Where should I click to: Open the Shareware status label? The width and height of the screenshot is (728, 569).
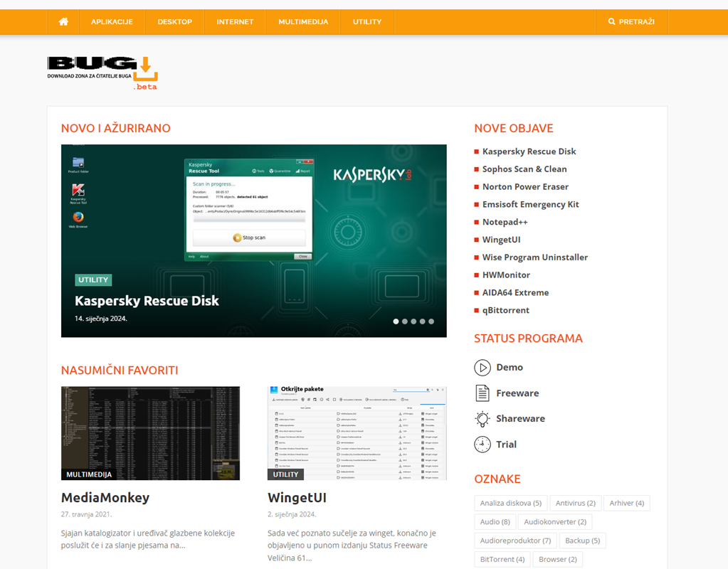[x=520, y=418]
